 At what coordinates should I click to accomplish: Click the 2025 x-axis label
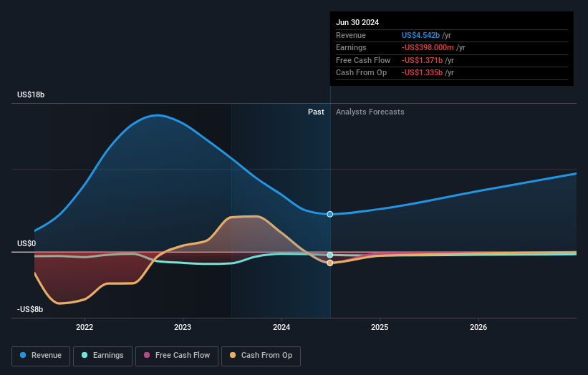380,328
